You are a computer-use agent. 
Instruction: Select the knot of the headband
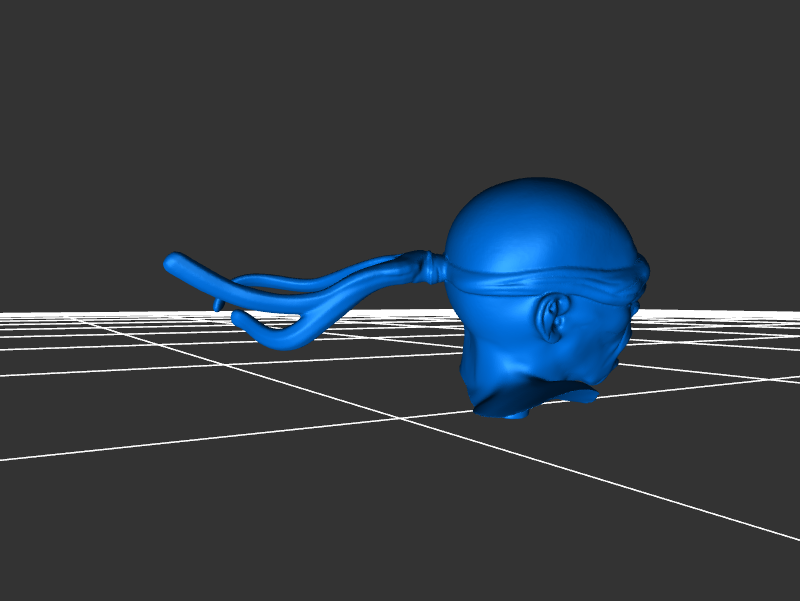(x=431, y=267)
